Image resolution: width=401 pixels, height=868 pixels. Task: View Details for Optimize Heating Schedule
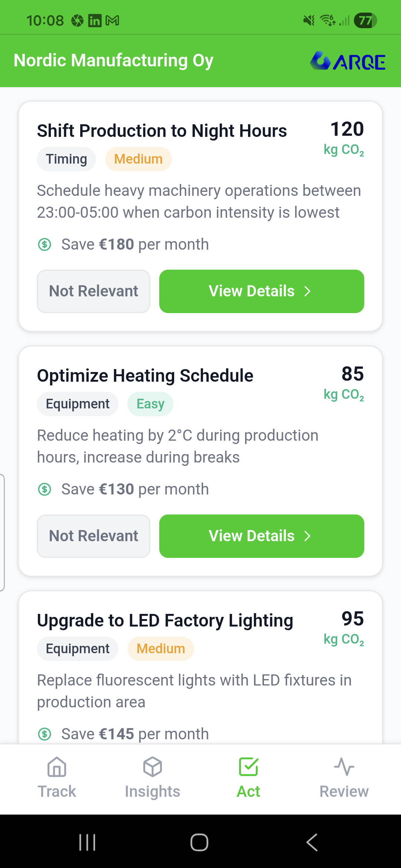261,536
